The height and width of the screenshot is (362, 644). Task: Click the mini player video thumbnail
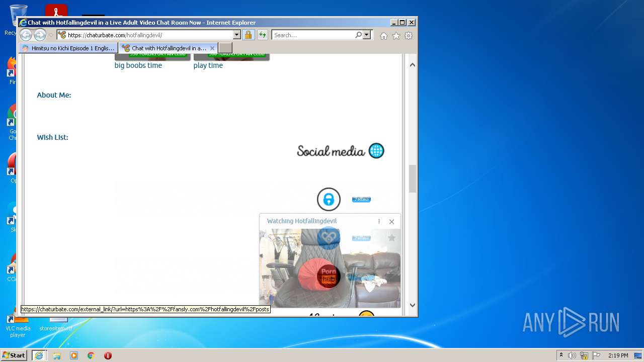tap(330, 268)
